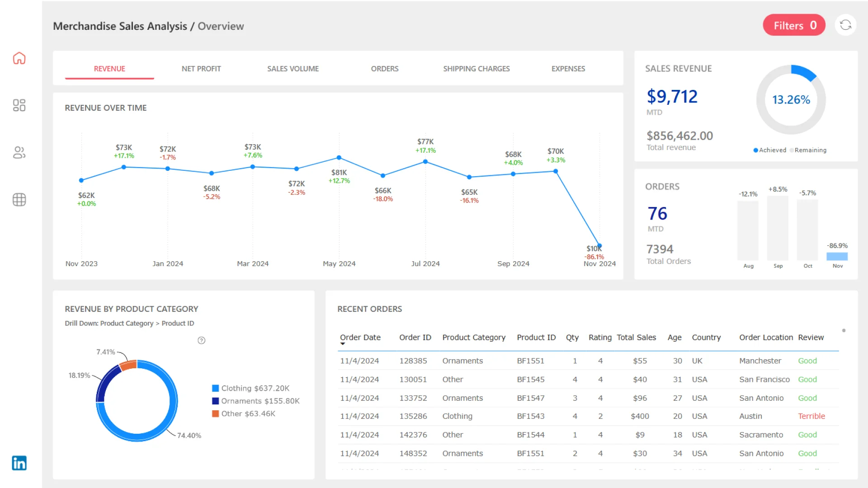The height and width of the screenshot is (488, 868).
Task: Sort by Order Location column header
Action: coord(766,338)
